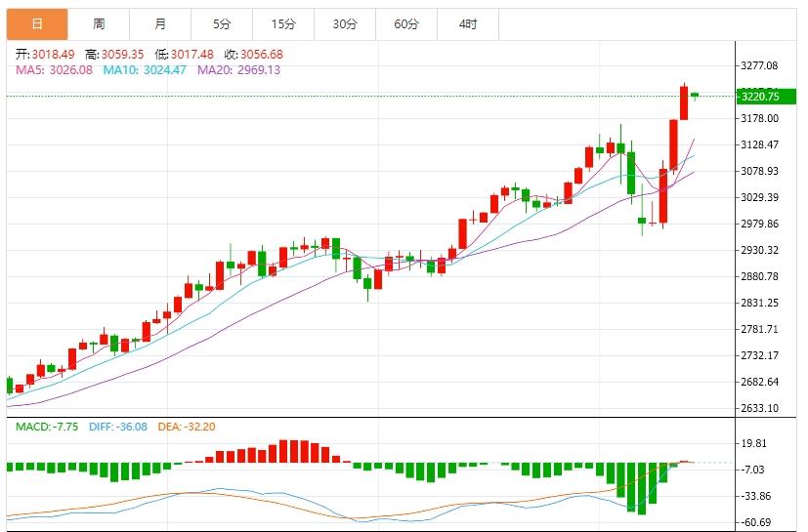Open the 月 monthly chart tab
The image size is (808, 532).
click(x=160, y=23)
